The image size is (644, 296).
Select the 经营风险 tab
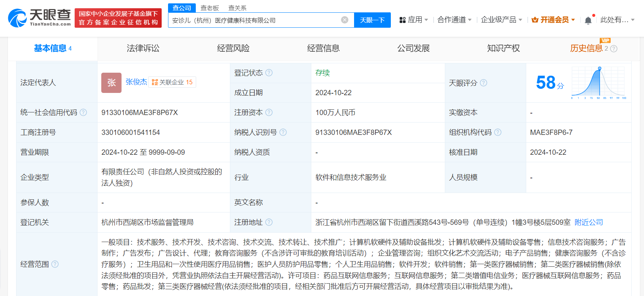point(233,48)
